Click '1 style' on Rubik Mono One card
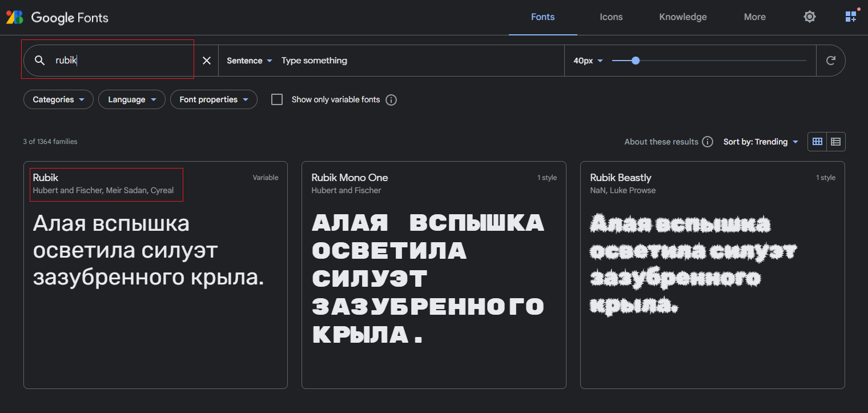Viewport: 868px width, 413px height. point(547,178)
